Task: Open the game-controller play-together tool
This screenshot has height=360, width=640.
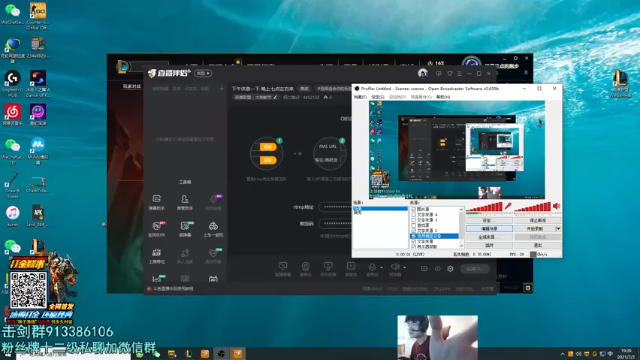Action: (213, 229)
